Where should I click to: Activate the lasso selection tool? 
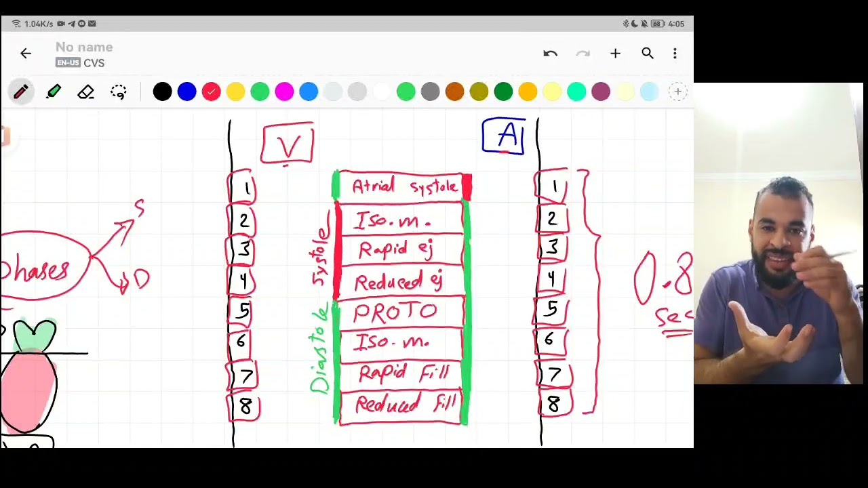tap(119, 91)
